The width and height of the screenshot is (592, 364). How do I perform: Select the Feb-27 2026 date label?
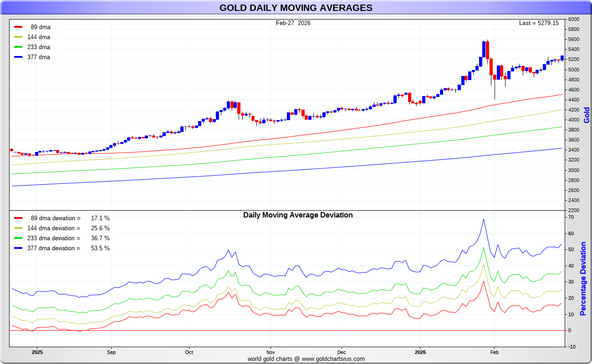point(293,23)
